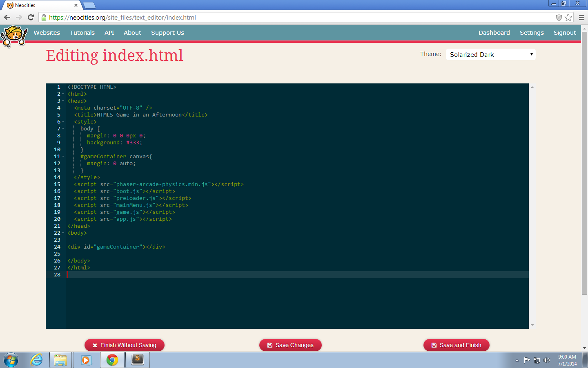
Task: Click the Save Changes button
Action: tap(290, 345)
